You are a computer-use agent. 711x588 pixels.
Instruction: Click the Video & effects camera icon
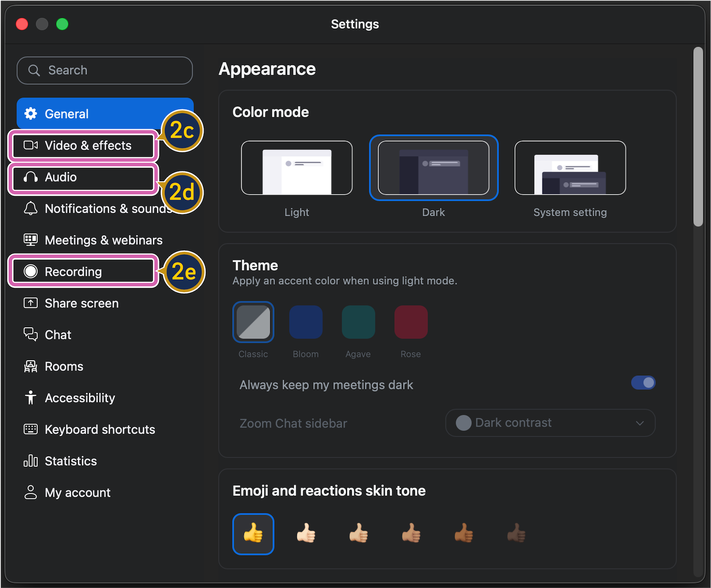coord(31,145)
